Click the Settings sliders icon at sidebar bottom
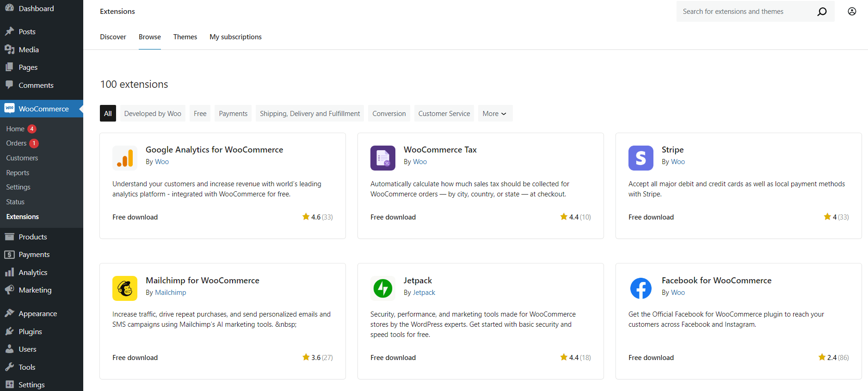868x391 pixels. point(9,385)
